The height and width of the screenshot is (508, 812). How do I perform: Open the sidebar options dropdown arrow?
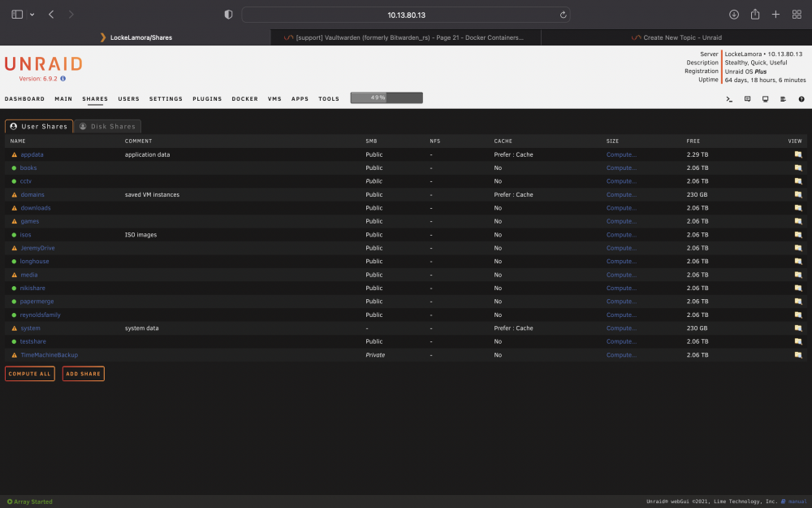coord(32,15)
